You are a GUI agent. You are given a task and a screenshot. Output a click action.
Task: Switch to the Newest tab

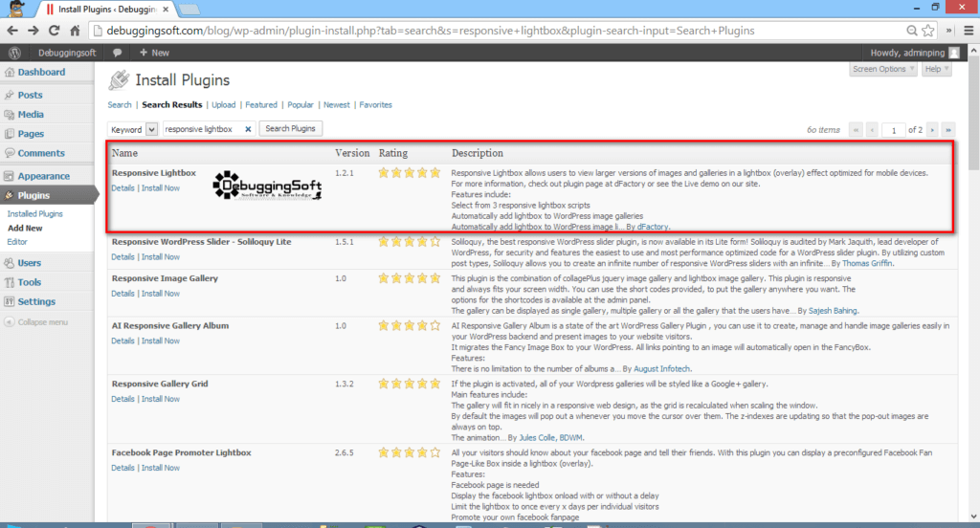(x=337, y=105)
